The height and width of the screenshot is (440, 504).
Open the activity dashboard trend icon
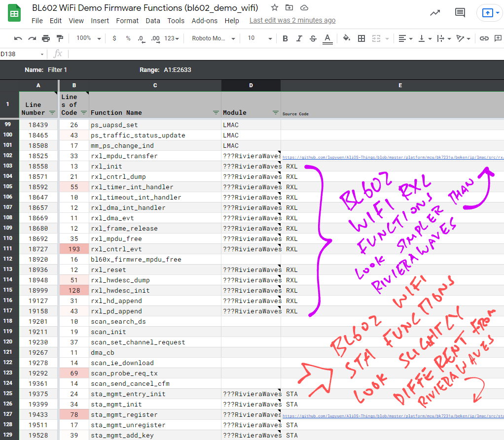coord(435,13)
